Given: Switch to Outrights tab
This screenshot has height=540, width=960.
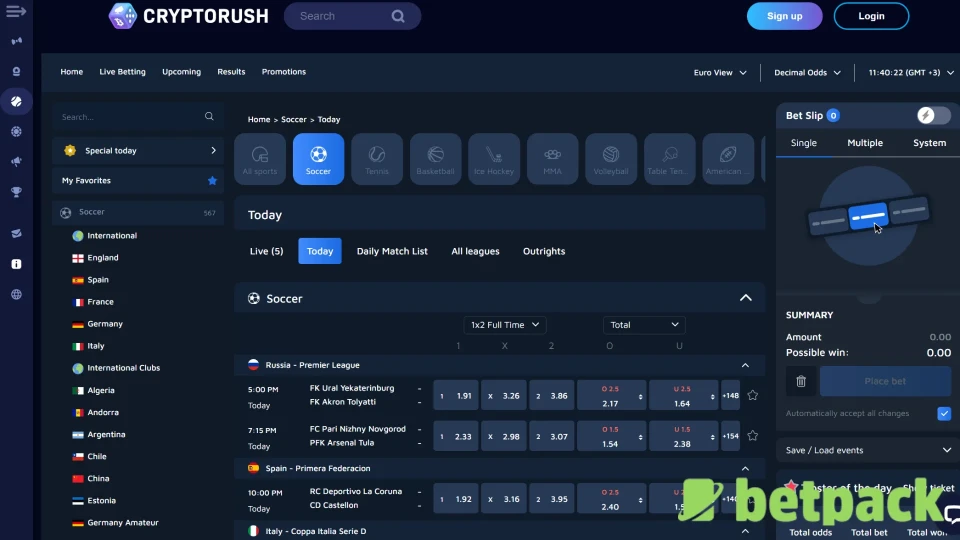Looking at the screenshot, I should 544,251.
